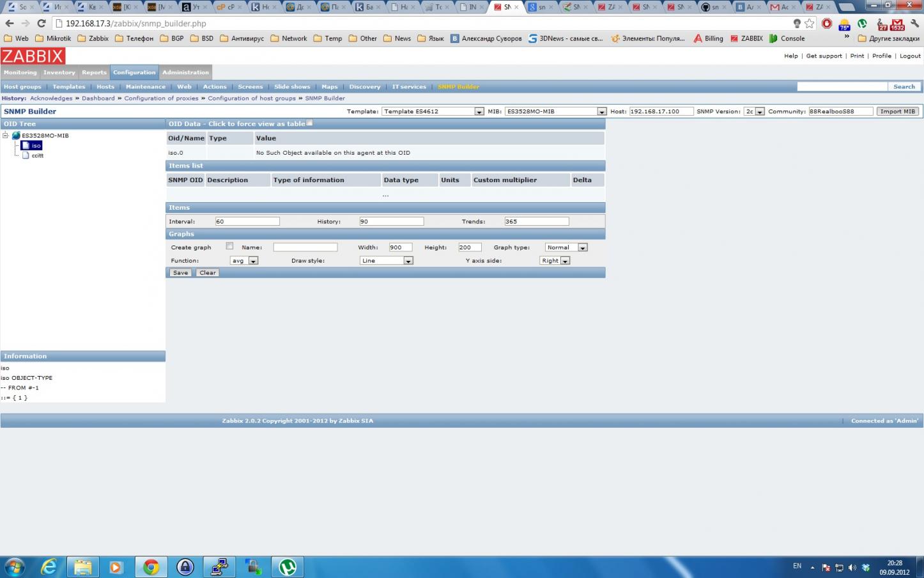This screenshot has width=924, height=578.
Task: Click the Import MIB button
Action: [x=898, y=111]
